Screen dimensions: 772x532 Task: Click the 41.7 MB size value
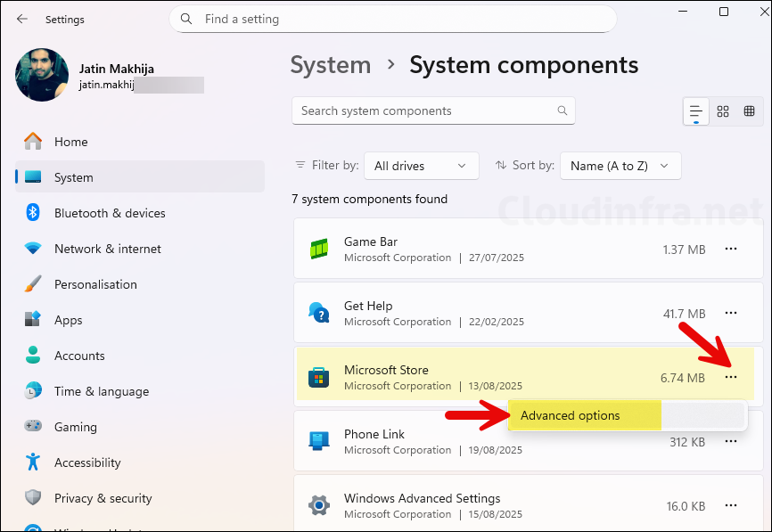tap(684, 314)
